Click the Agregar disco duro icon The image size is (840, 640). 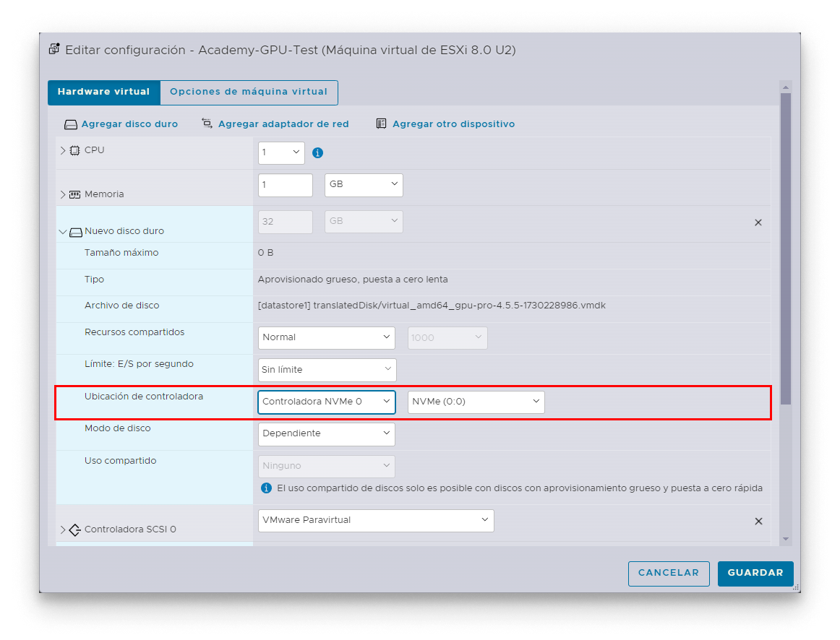point(70,124)
